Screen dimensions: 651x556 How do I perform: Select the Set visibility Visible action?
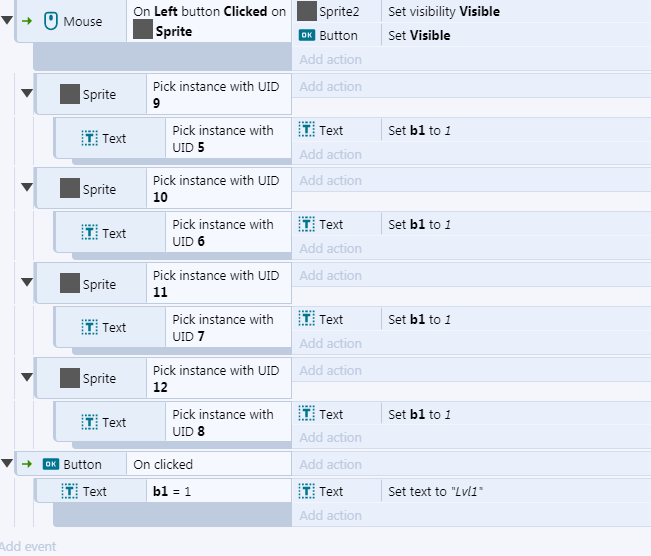pyautogui.click(x=444, y=11)
